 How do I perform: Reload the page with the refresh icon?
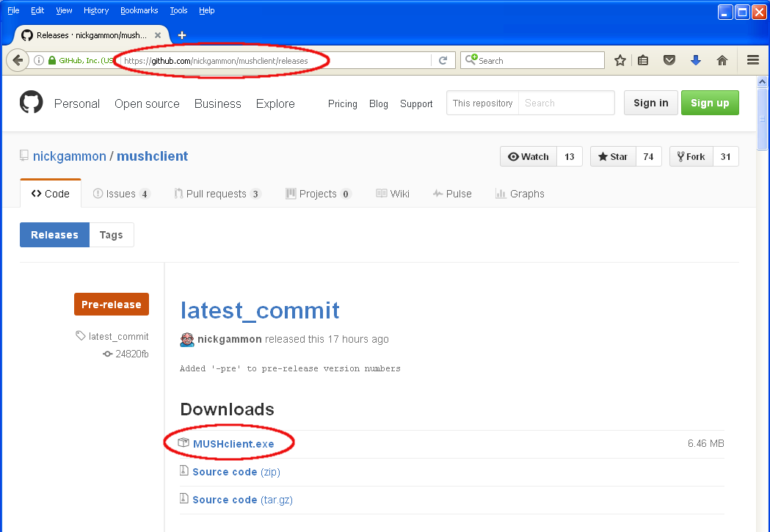coord(443,60)
